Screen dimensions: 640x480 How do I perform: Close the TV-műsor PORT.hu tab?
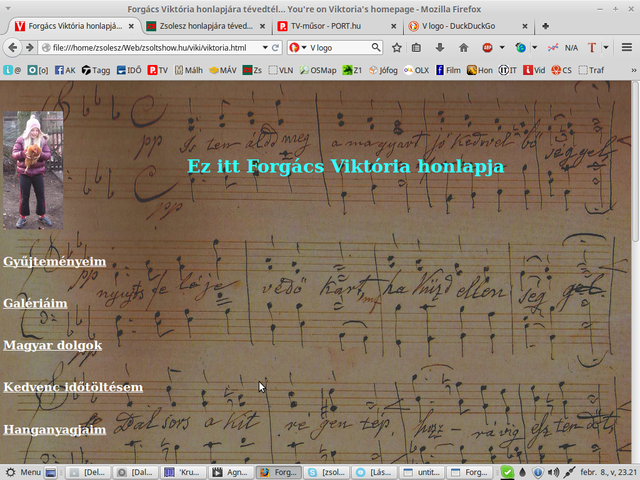[x=393, y=26]
